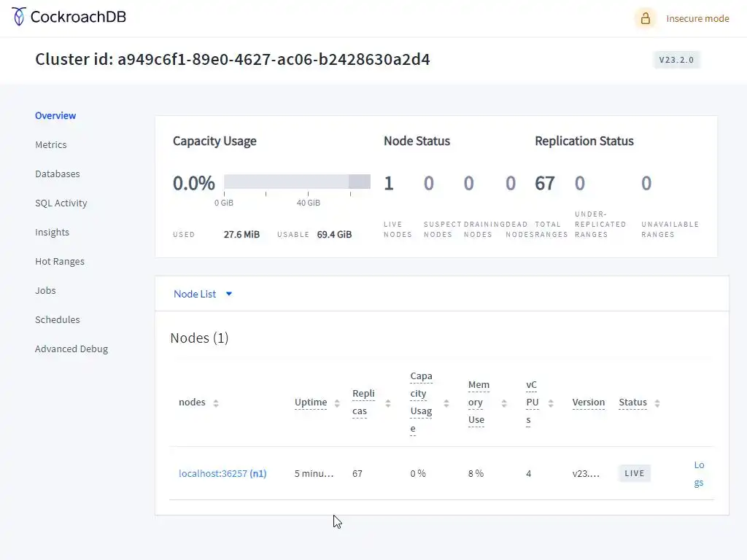Click the Insecure mode lock icon
Viewport: 747px width, 560px height.
click(x=645, y=19)
